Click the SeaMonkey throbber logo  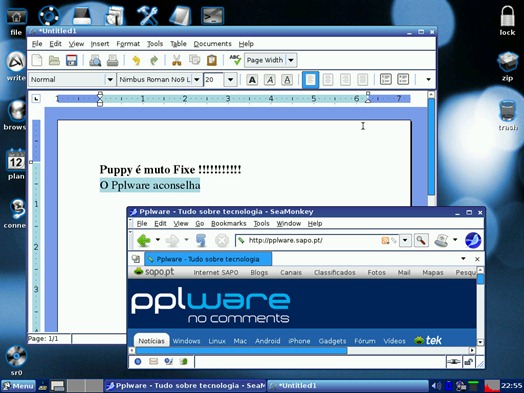tap(473, 240)
